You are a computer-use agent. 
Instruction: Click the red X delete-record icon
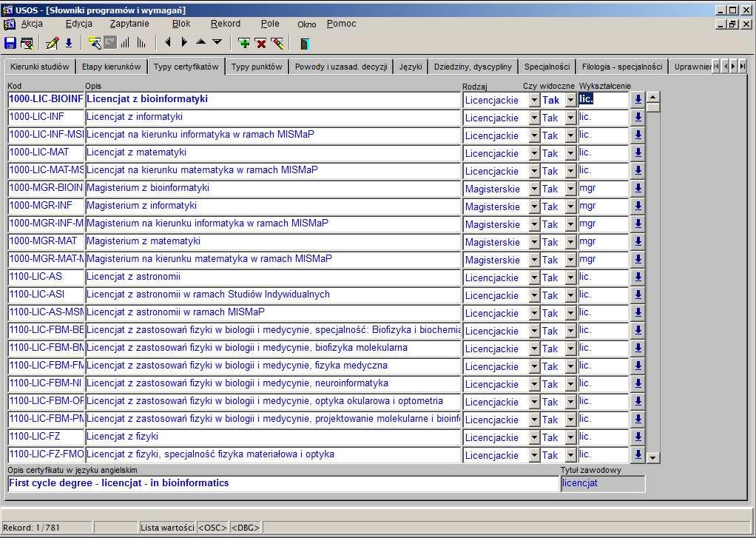[x=261, y=43]
